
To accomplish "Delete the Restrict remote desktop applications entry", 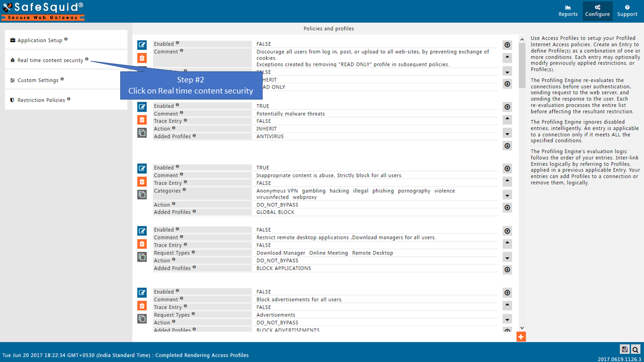I will [x=142, y=244].
